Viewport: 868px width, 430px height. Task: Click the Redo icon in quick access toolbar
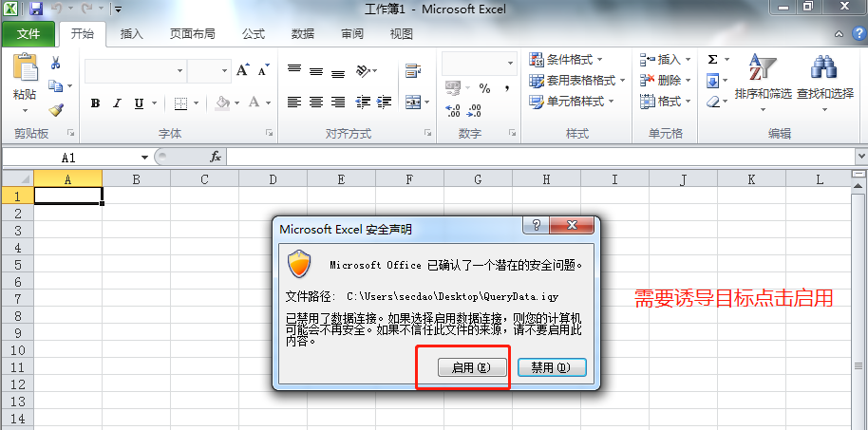click(85, 9)
